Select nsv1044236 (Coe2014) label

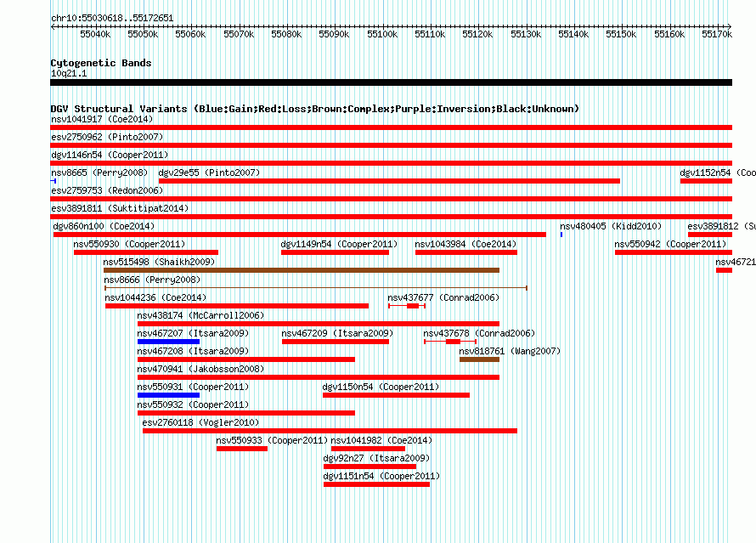click(155, 297)
